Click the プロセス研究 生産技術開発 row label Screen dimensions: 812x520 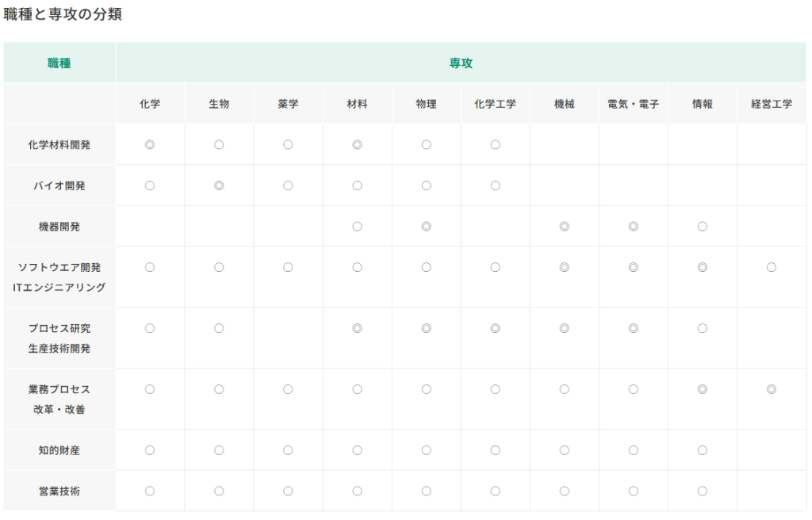pyautogui.click(x=59, y=338)
